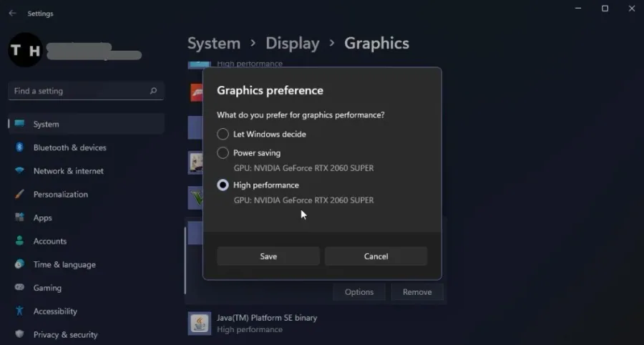Viewport: 644px width, 345px height.
Task: Click the Gaming controller icon
Action: tap(19, 287)
